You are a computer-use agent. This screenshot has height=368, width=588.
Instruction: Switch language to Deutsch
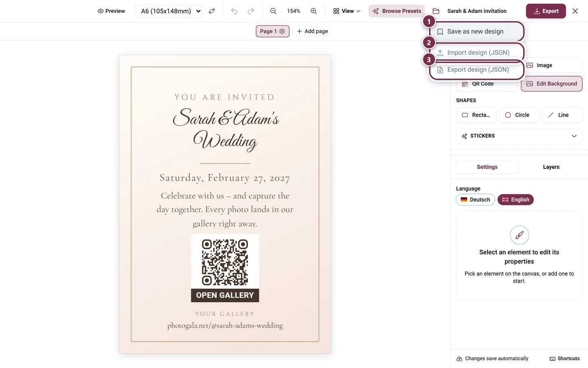pyautogui.click(x=475, y=200)
